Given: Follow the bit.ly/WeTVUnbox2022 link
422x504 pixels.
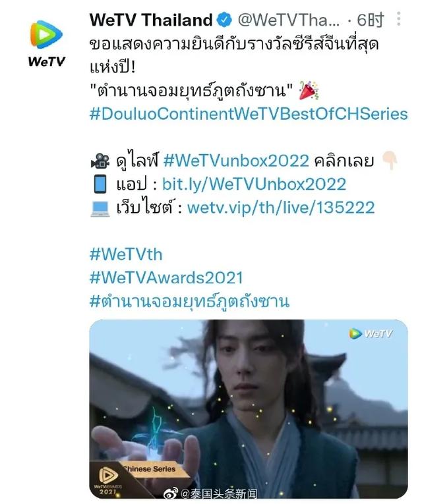Looking at the screenshot, I should pos(254,184).
